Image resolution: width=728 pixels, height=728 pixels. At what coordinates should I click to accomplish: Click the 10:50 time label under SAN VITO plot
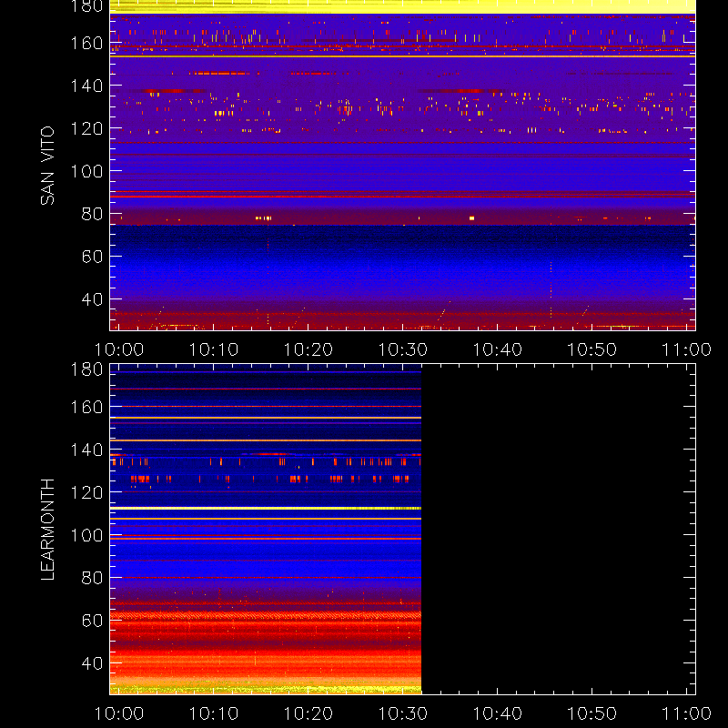(x=592, y=349)
